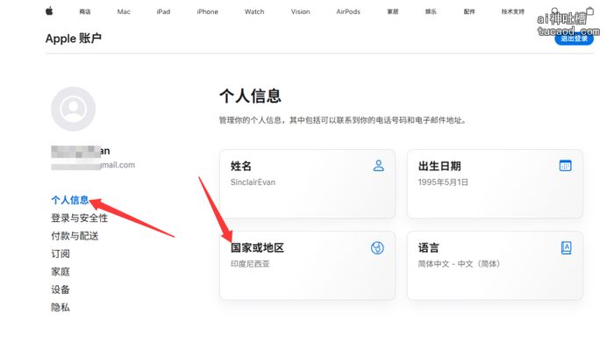Click the date 1995年5月1日

(x=443, y=182)
